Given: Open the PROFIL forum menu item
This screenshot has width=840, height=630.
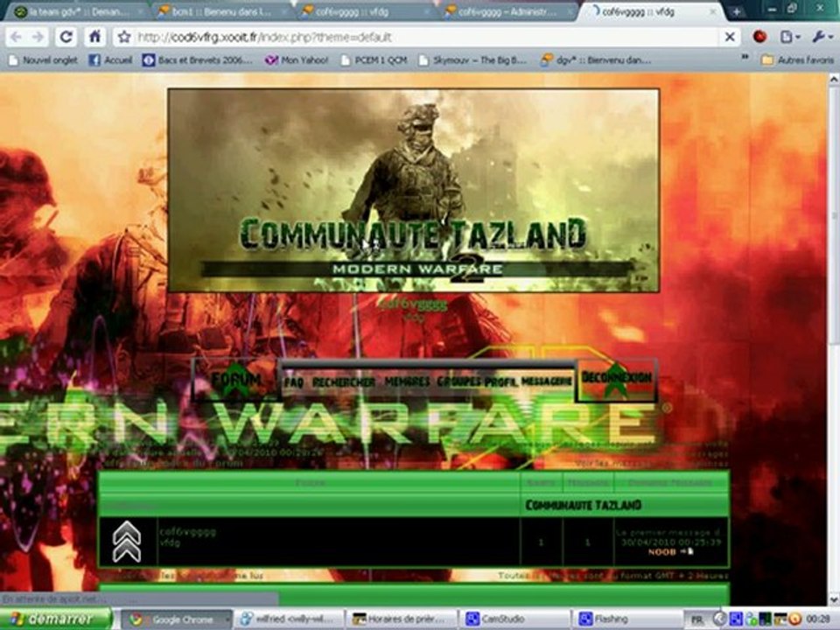Looking at the screenshot, I should point(500,381).
